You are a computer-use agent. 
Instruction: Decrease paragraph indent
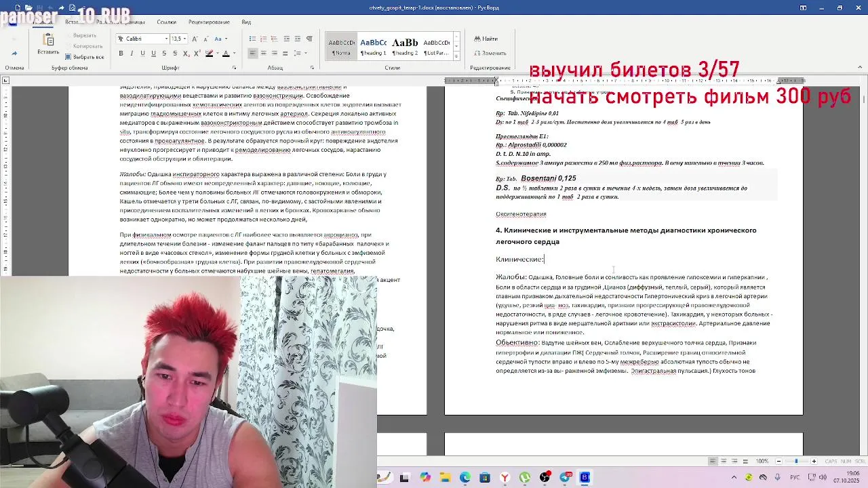287,39
